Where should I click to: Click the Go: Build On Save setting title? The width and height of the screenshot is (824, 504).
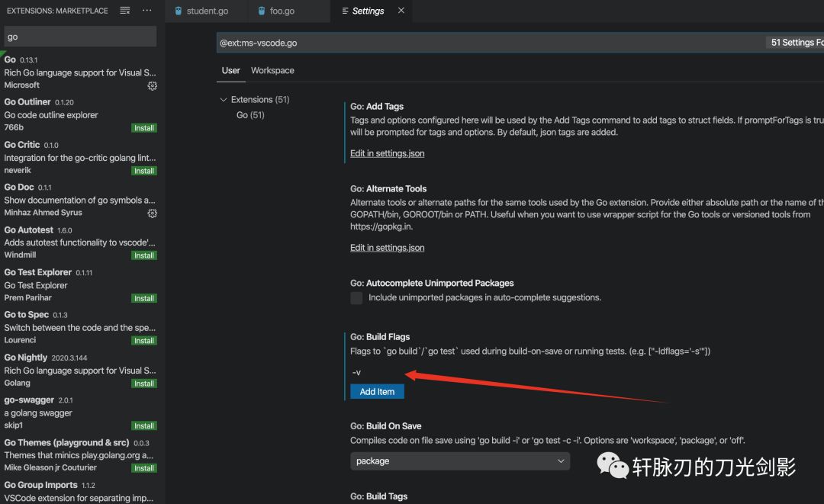click(x=386, y=426)
